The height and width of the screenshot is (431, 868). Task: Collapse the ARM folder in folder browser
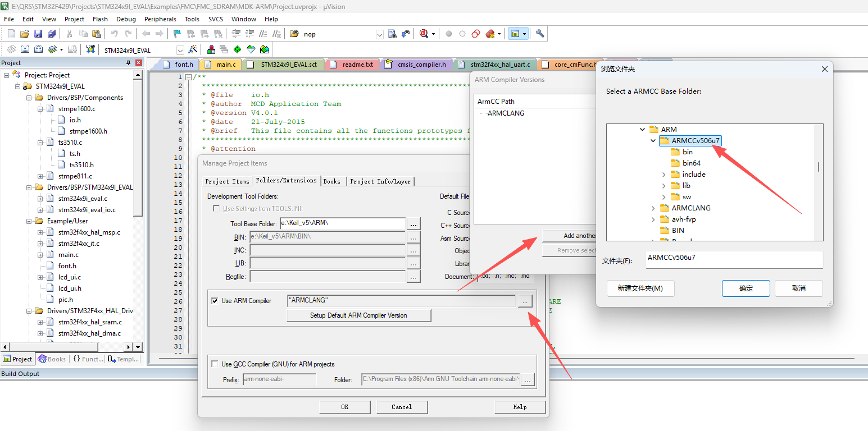coord(643,129)
